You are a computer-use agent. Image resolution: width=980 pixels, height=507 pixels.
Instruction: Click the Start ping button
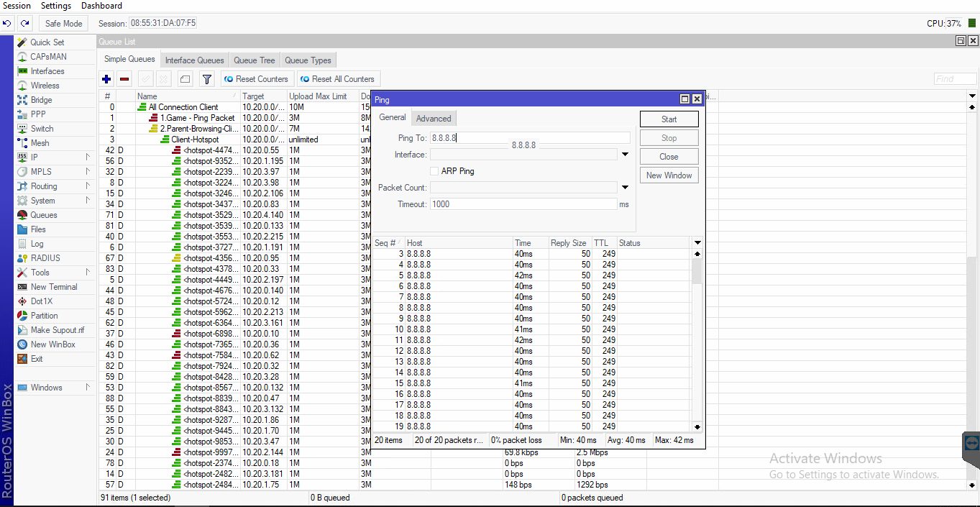pos(669,119)
